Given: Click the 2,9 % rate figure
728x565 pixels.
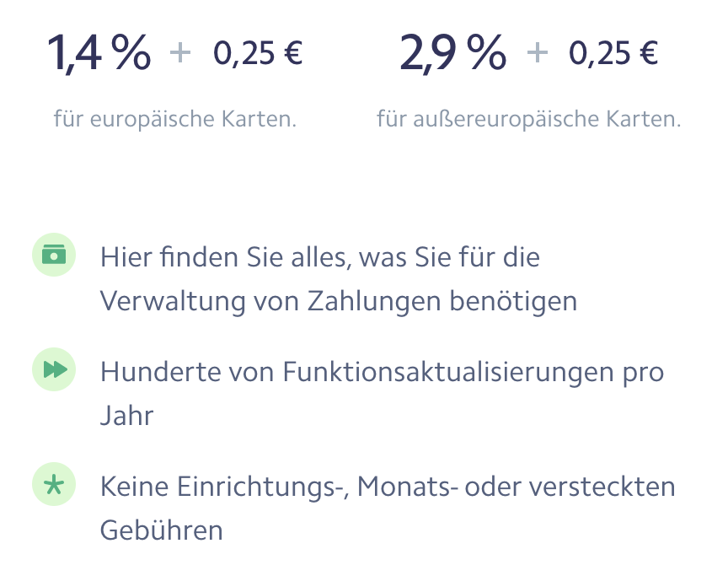Looking at the screenshot, I should (452, 52).
